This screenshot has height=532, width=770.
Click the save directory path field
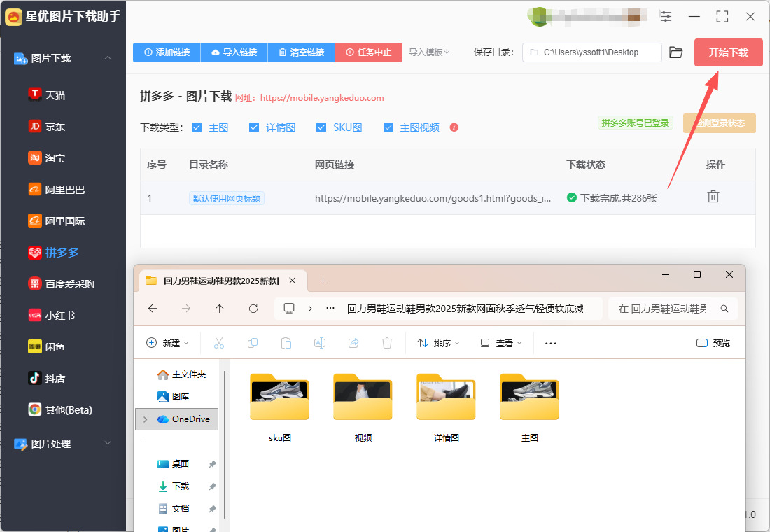click(x=592, y=52)
